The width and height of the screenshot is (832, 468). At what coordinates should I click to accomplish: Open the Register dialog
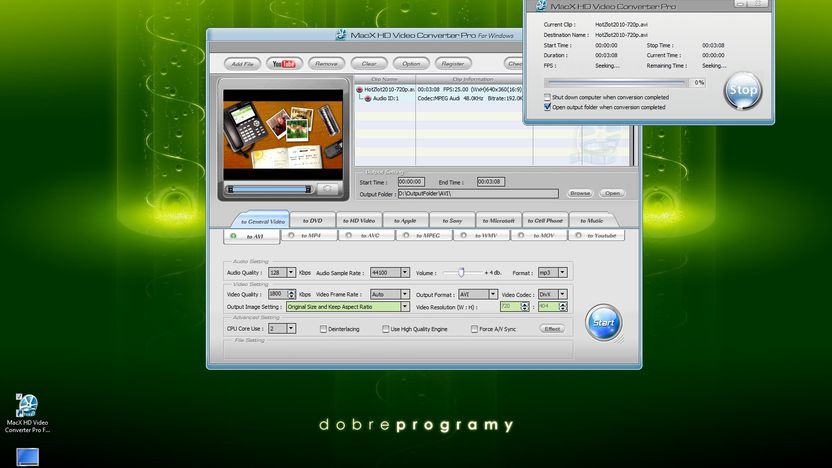point(453,64)
